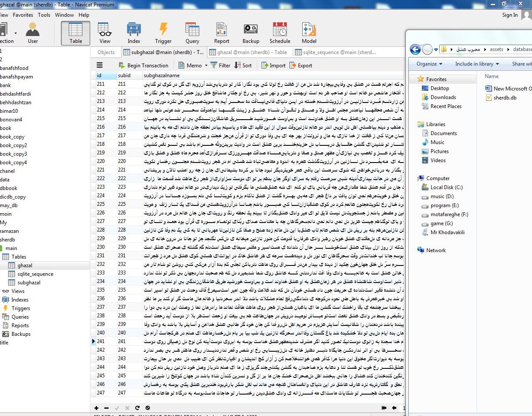532x416 pixels.
Task: Open the Organize dropdown in Explorer
Action: pyautogui.click(x=429, y=64)
